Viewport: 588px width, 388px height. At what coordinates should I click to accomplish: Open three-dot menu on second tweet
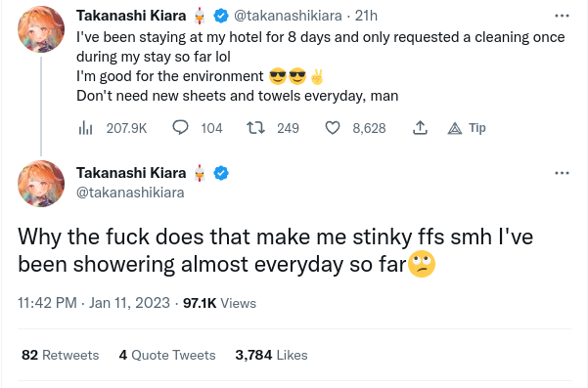[562, 173]
